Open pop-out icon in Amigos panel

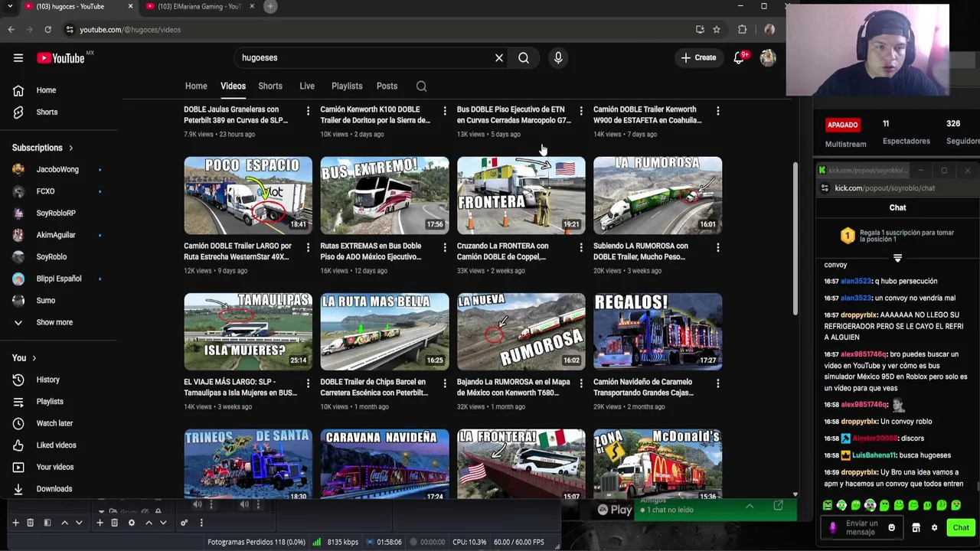click(x=778, y=506)
